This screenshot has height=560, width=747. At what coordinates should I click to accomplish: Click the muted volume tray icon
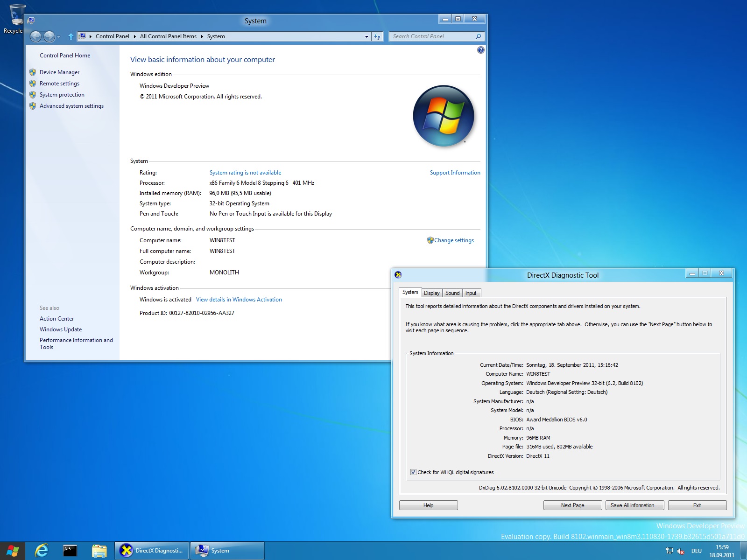(681, 551)
